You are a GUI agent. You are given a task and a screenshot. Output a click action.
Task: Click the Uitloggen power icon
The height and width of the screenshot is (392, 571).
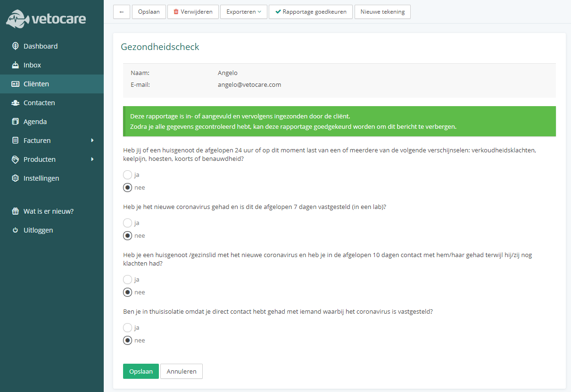[15, 230]
